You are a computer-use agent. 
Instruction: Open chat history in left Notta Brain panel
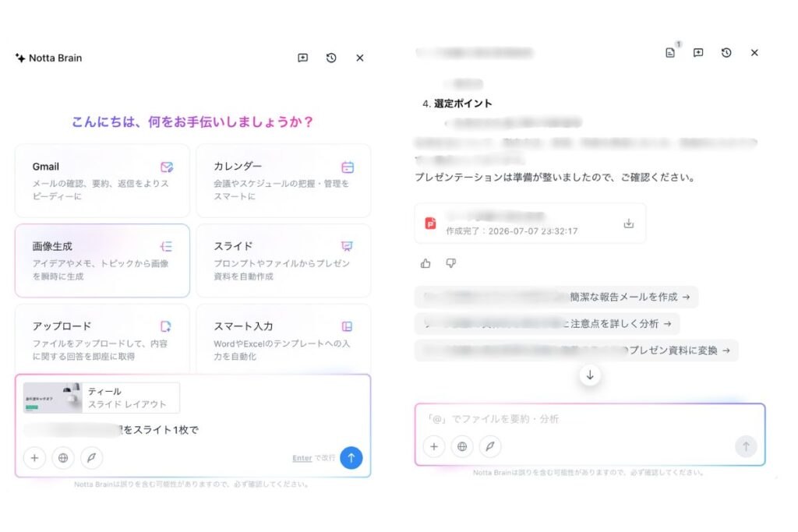pyautogui.click(x=331, y=58)
